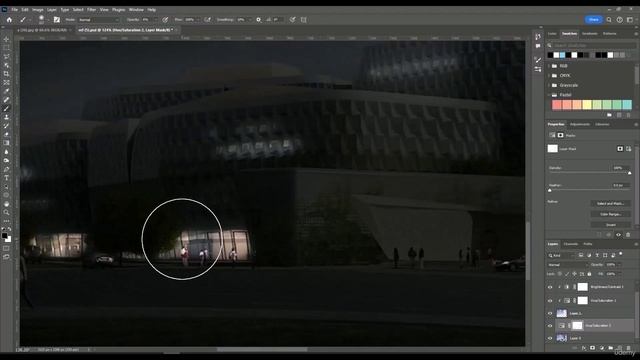
Task: Select the Move tool
Action: pyautogui.click(x=6, y=39)
